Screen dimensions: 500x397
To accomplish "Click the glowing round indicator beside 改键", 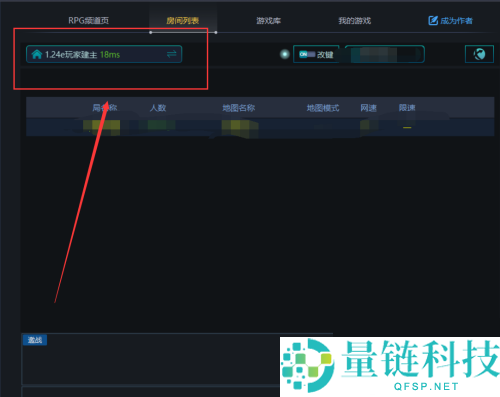I will pos(284,54).
